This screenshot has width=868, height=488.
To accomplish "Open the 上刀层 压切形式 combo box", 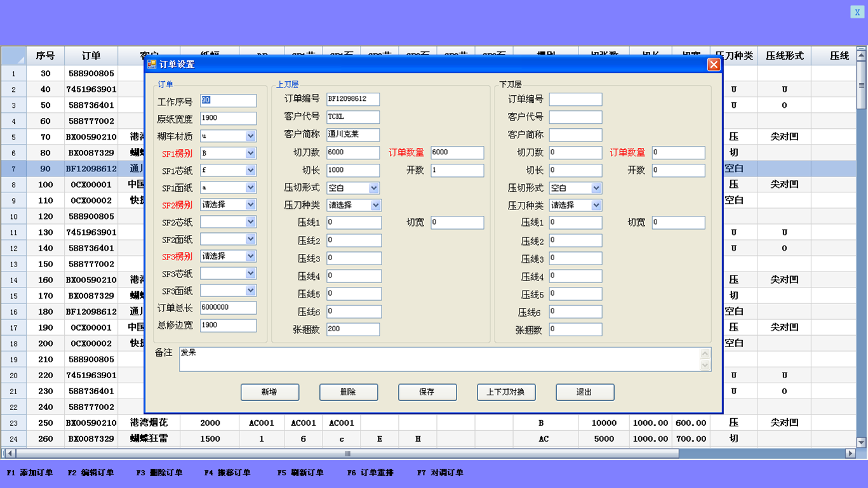I will 374,188.
